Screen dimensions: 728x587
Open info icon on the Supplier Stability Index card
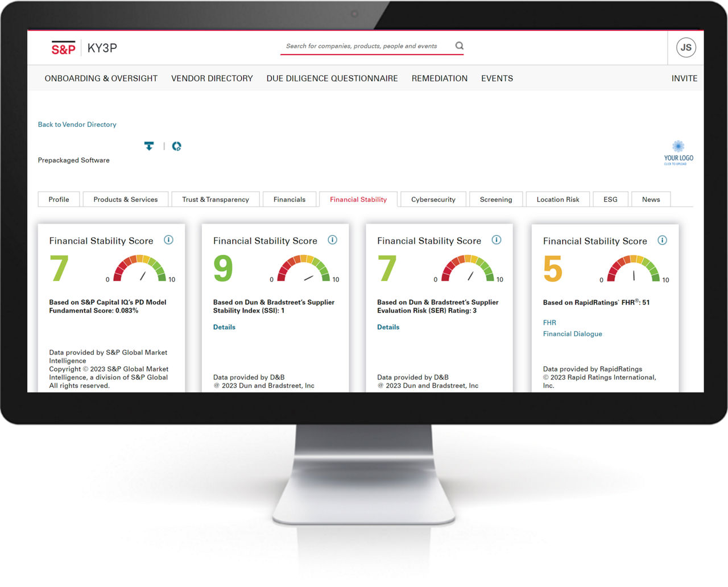333,240
